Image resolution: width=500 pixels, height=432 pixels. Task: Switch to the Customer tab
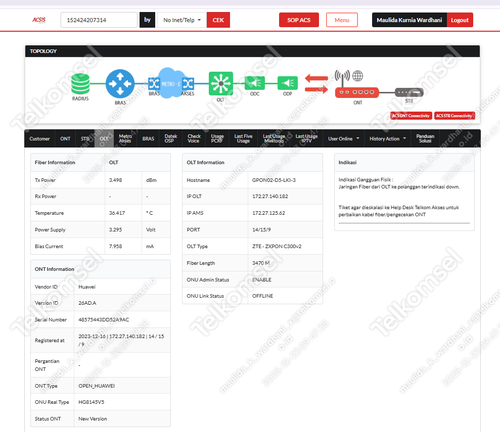(x=39, y=139)
